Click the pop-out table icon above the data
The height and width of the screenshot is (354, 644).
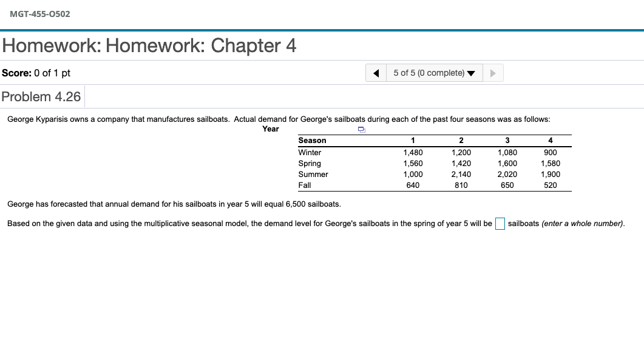361,130
